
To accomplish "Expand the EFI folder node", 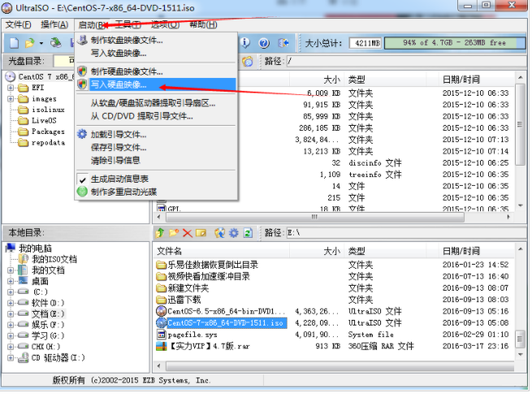I will pyautogui.click(x=11, y=88).
